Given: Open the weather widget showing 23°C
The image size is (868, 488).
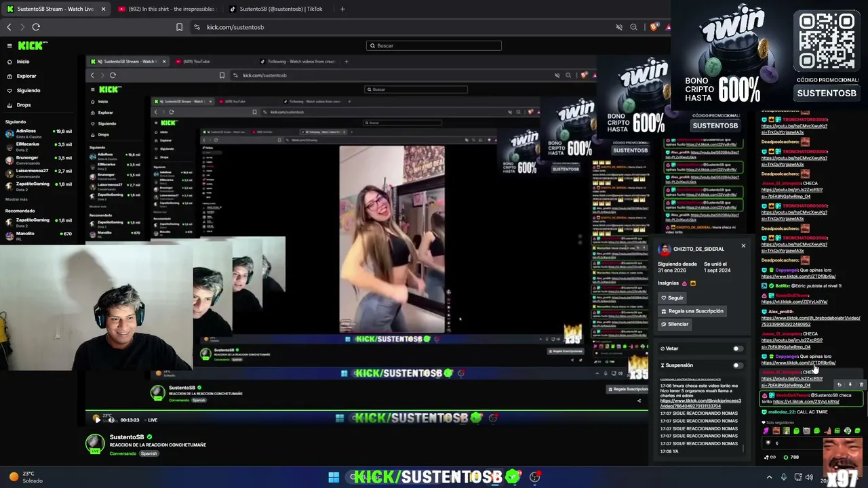Looking at the screenshot, I should click(27, 477).
